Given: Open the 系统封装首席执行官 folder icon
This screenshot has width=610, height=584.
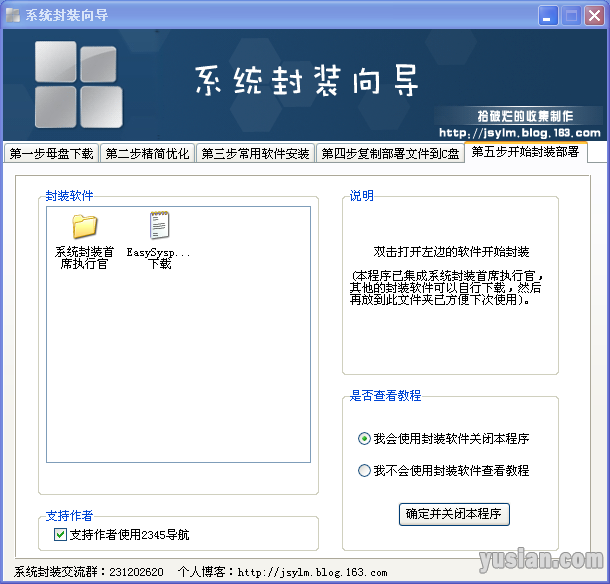Looking at the screenshot, I should pos(84,227).
